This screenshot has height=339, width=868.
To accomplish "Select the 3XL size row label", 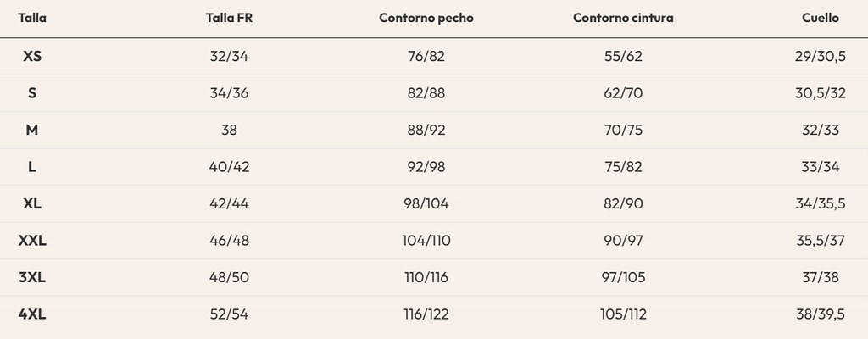I will [x=32, y=277].
